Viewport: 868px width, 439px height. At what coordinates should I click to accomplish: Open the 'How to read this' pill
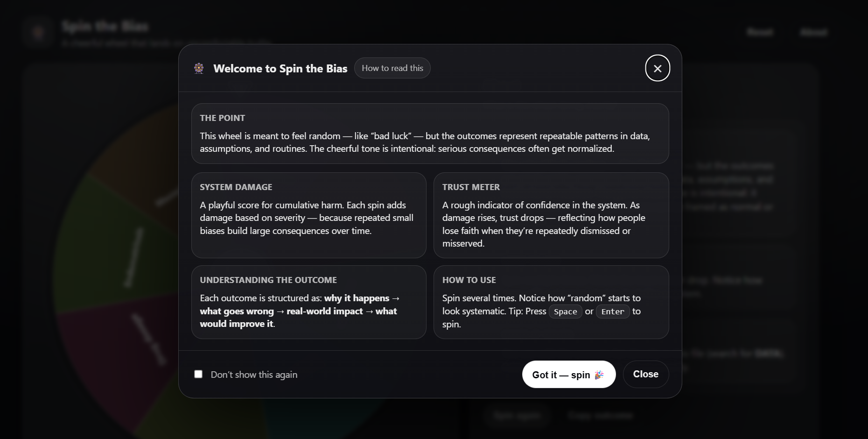click(392, 68)
